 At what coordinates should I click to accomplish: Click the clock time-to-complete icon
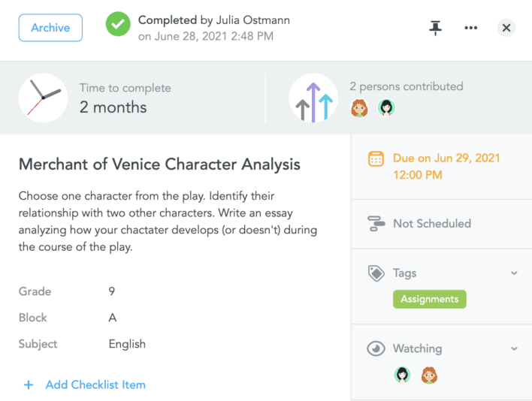(x=43, y=98)
